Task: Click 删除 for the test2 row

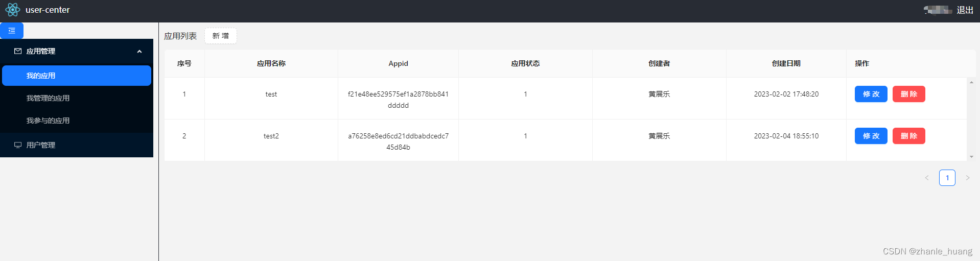Action: [909, 136]
